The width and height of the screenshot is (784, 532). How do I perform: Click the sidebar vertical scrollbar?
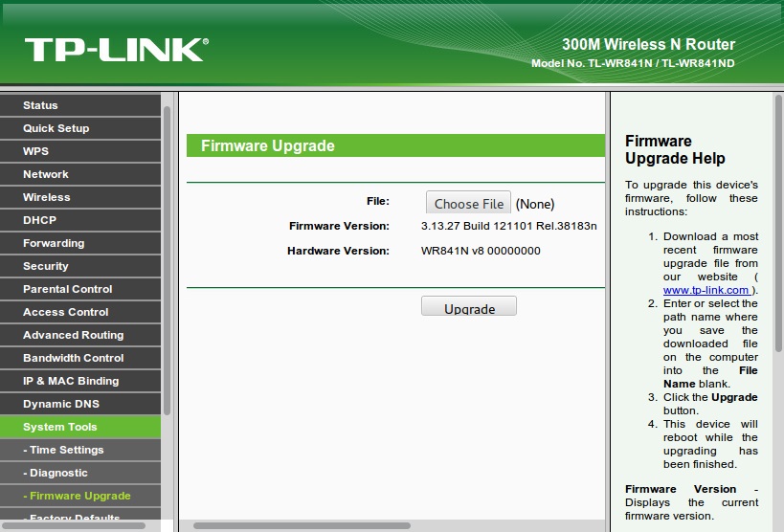167,260
